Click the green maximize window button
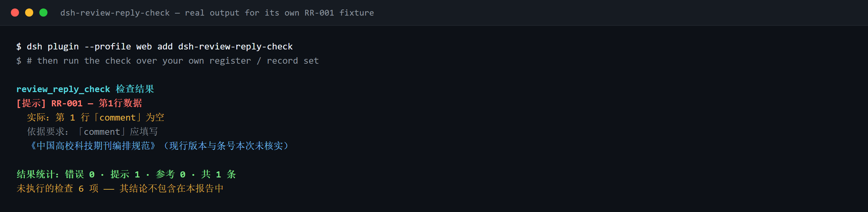 click(x=43, y=13)
